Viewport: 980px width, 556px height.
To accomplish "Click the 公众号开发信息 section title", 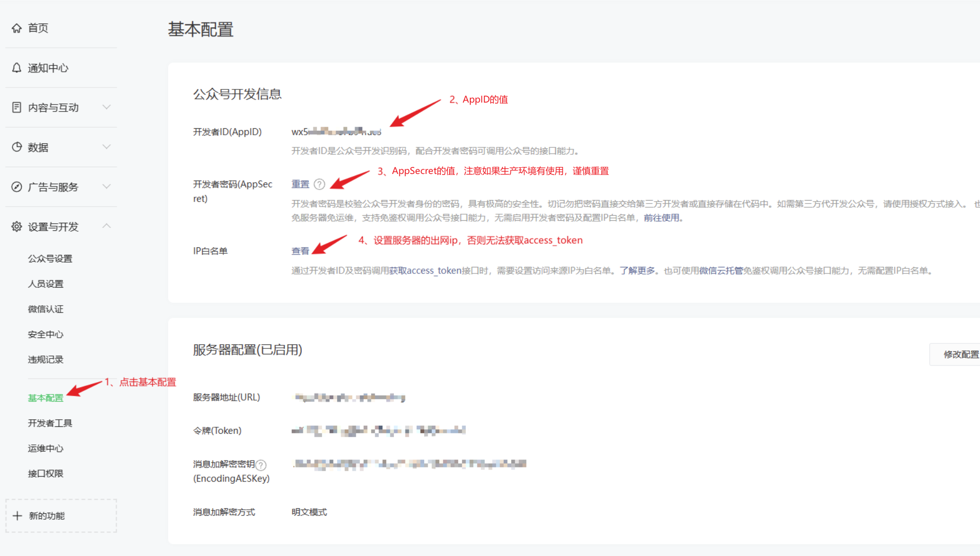I will tap(237, 95).
